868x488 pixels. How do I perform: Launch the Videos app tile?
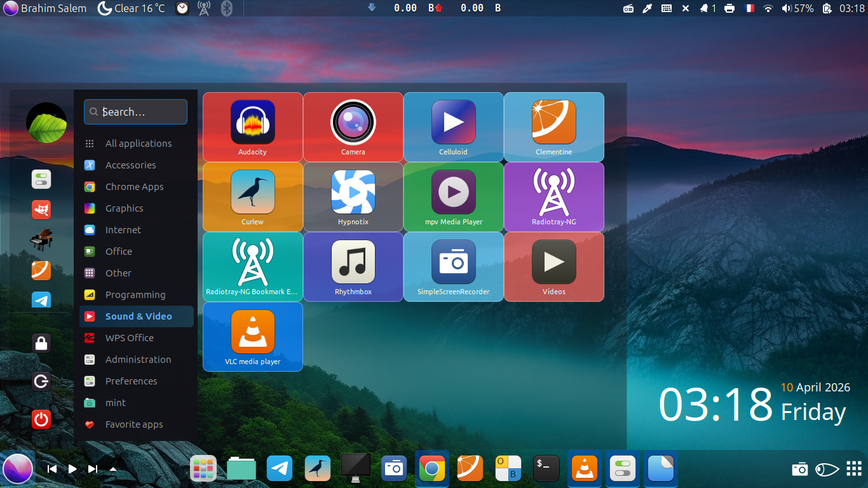(x=554, y=267)
